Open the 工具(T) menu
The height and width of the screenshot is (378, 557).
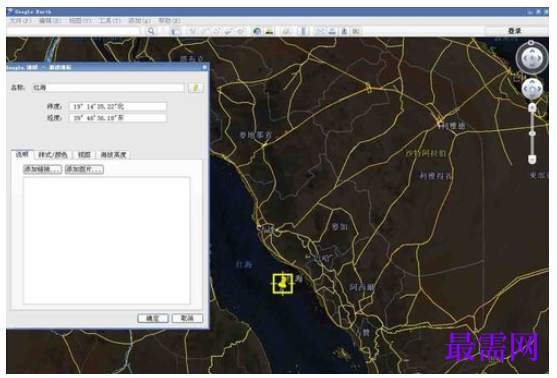click(110, 21)
